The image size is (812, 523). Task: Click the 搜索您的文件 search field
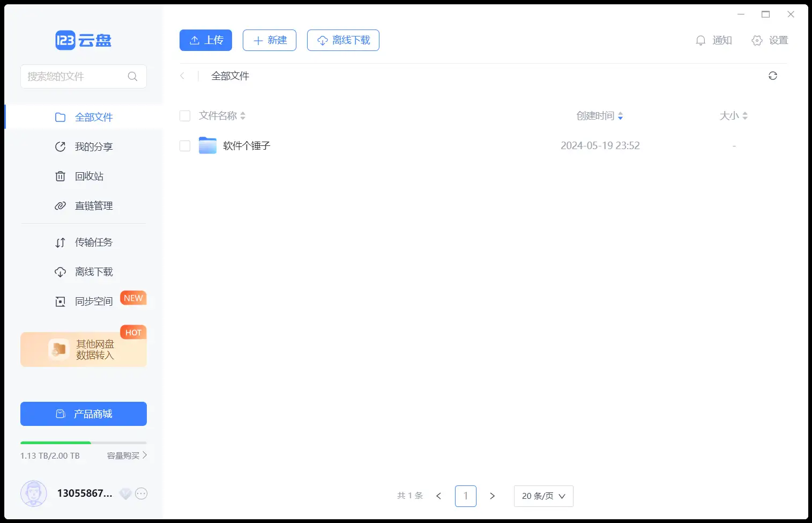pos(84,76)
